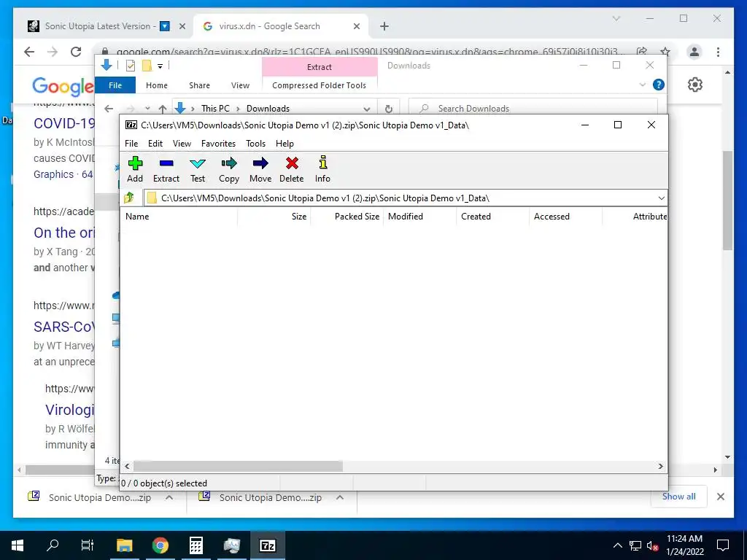Run the Test tool in 7-Zip
The width and height of the screenshot is (747, 560).
[x=198, y=169]
